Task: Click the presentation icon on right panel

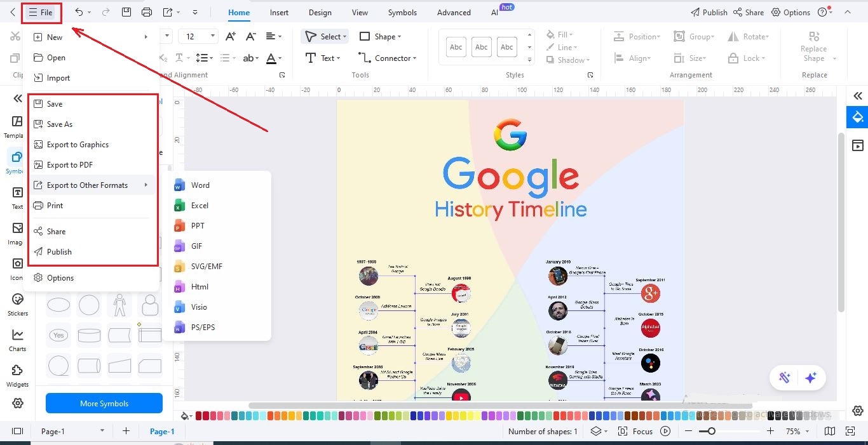Action: (x=858, y=145)
